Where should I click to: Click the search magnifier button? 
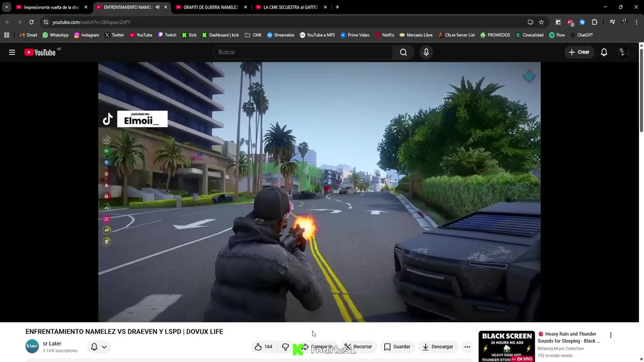click(404, 52)
